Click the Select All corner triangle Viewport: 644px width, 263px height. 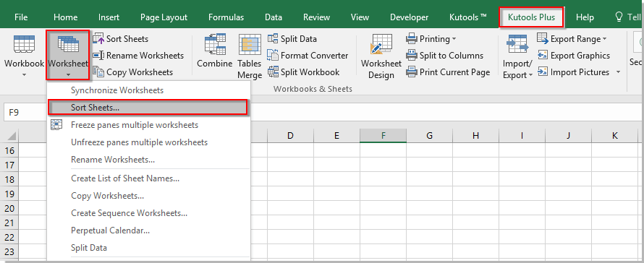pyautogui.click(x=11, y=136)
